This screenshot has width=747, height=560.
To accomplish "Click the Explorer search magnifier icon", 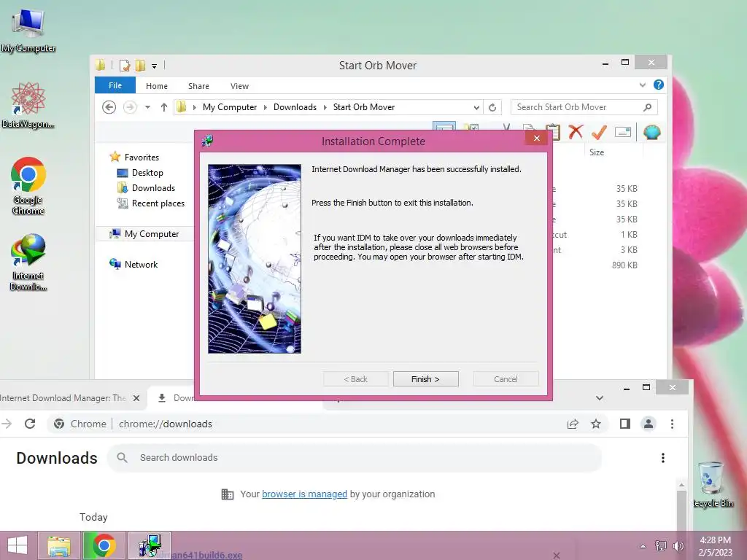I will click(x=648, y=107).
